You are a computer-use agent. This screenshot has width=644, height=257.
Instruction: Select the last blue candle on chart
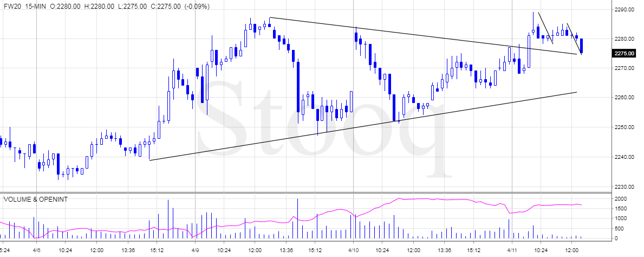click(x=581, y=46)
